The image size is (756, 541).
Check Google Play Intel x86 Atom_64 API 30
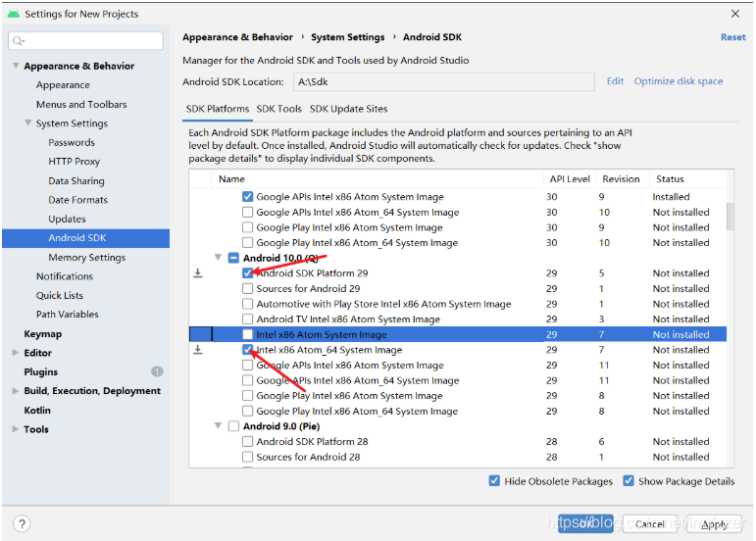(x=247, y=242)
